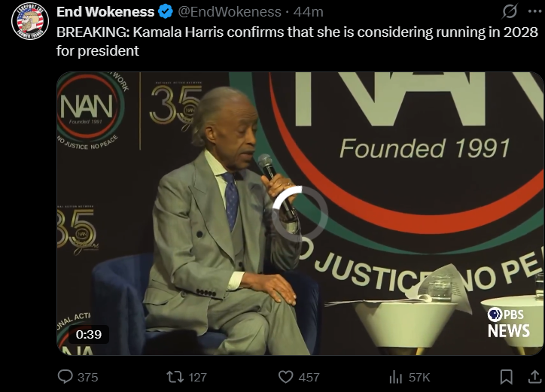Screen dimensions: 545x392
Task: Click the circular loading spinner on video
Action: pos(300,214)
